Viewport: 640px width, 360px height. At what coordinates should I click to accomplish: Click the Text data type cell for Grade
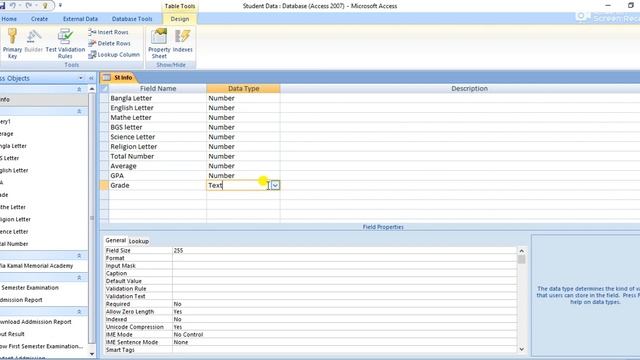tap(239, 185)
